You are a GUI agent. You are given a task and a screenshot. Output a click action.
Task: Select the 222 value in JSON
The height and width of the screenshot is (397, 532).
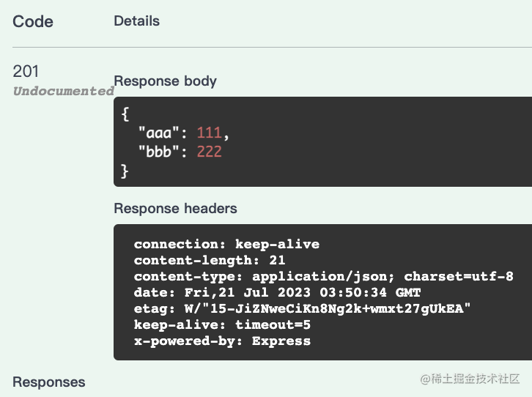click(x=210, y=152)
